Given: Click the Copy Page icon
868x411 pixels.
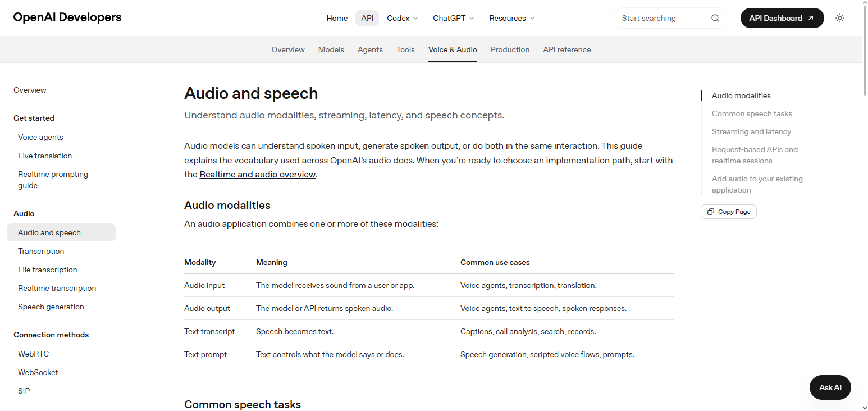Looking at the screenshot, I should (711, 212).
